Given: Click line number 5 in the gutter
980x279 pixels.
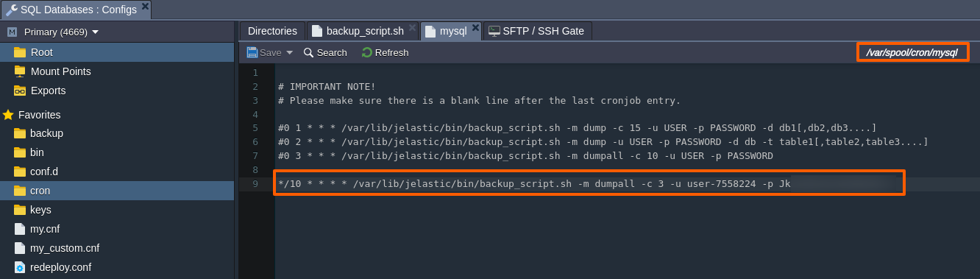Looking at the screenshot, I should tap(255, 128).
